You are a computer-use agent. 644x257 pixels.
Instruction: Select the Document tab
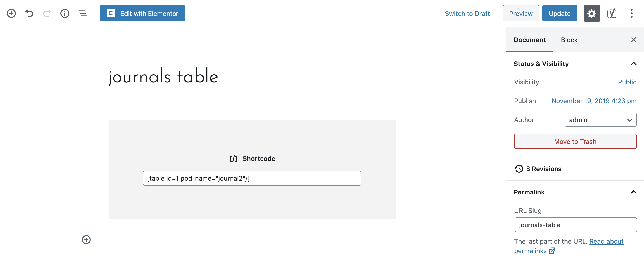(x=529, y=40)
